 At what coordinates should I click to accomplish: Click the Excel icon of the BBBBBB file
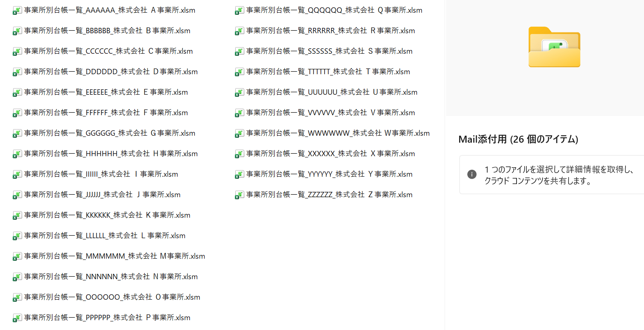tap(17, 31)
